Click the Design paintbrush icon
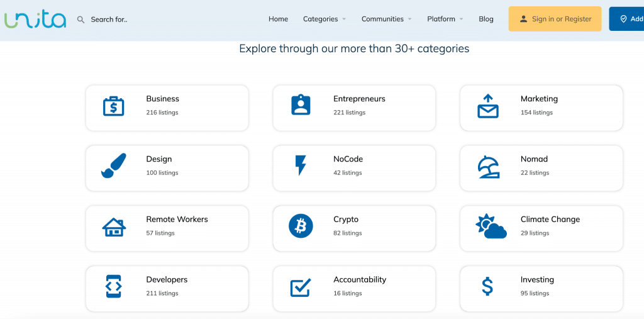Image resolution: width=644 pixels, height=319 pixels. coord(113,166)
